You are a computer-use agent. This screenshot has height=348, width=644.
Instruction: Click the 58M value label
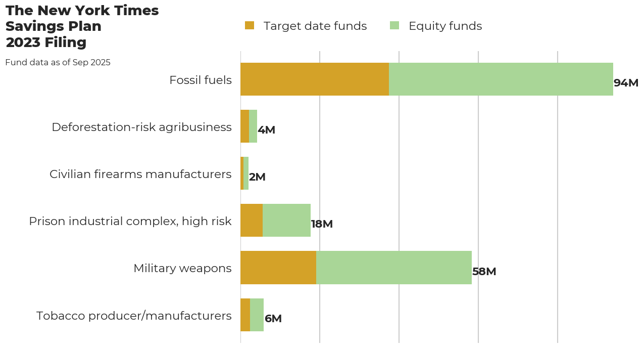point(484,272)
